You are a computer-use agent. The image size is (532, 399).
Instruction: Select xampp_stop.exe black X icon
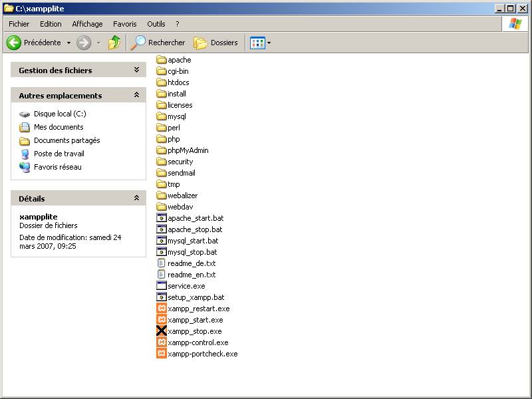[x=162, y=331]
